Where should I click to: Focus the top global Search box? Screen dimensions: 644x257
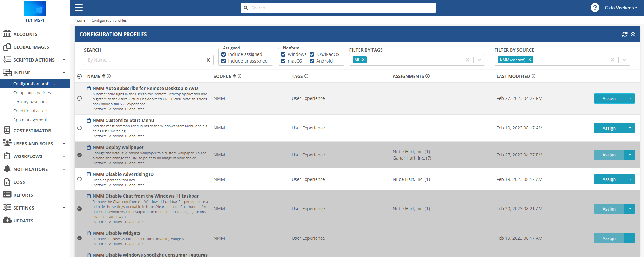[338, 8]
